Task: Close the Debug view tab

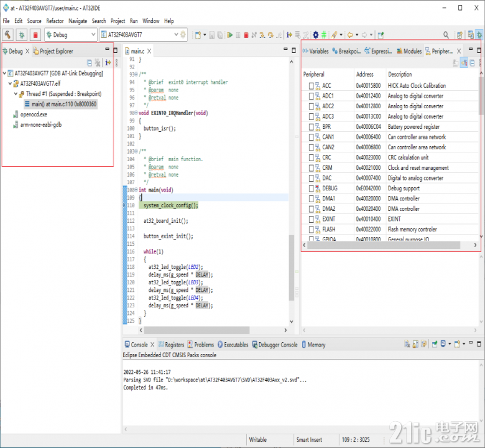Action: pyautogui.click(x=27, y=51)
